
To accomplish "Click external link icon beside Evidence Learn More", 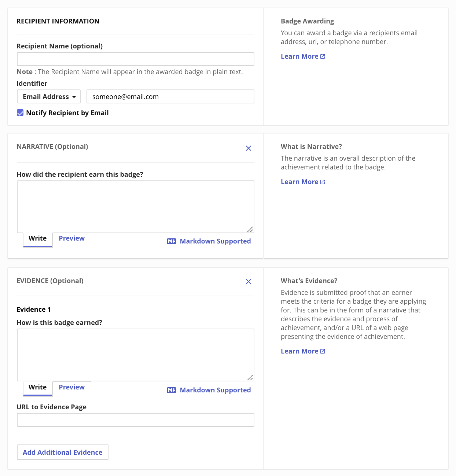I will (x=323, y=351).
